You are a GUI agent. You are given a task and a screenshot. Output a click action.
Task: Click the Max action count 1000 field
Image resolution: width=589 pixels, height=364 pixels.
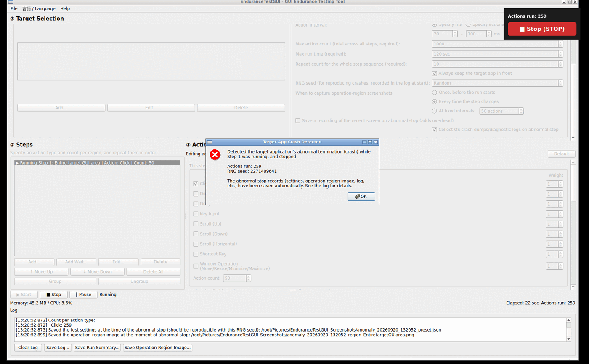498,44
